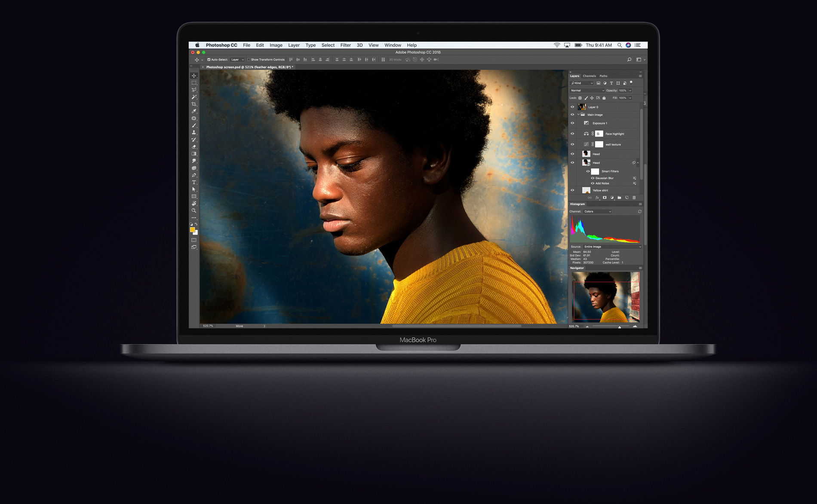This screenshot has width=817, height=504.
Task: Hide the Face highlight layer
Action: pyautogui.click(x=572, y=134)
